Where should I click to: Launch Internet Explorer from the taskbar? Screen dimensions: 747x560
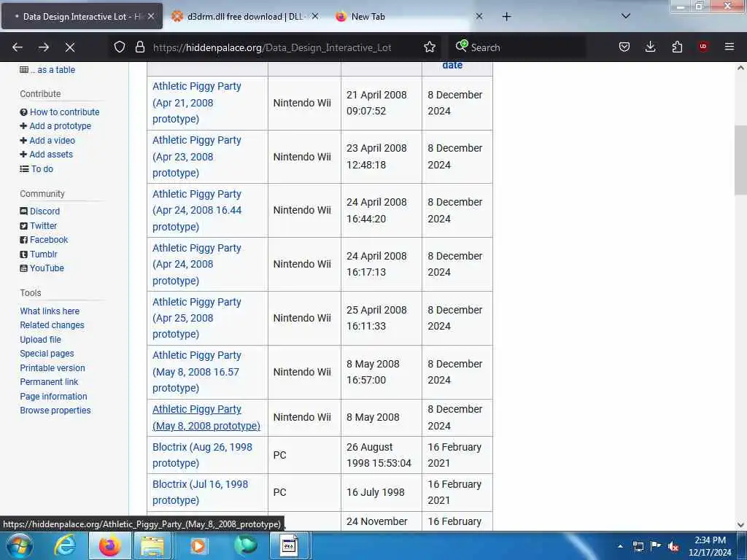tap(64, 545)
